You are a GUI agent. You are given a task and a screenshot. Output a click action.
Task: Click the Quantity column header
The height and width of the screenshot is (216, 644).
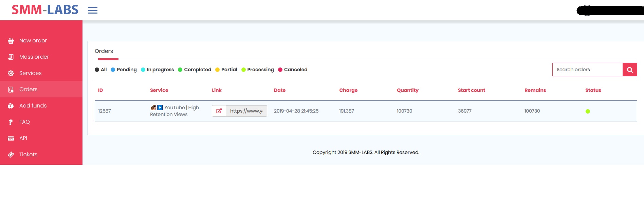pos(408,90)
